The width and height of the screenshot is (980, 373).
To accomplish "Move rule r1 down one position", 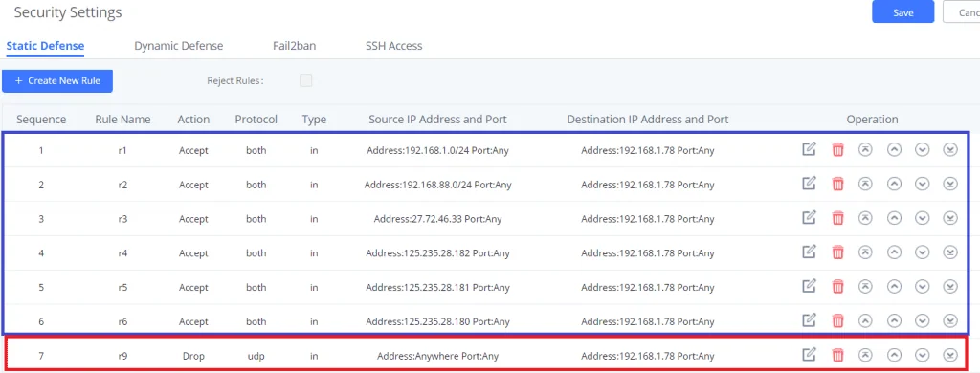I will tap(922, 150).
